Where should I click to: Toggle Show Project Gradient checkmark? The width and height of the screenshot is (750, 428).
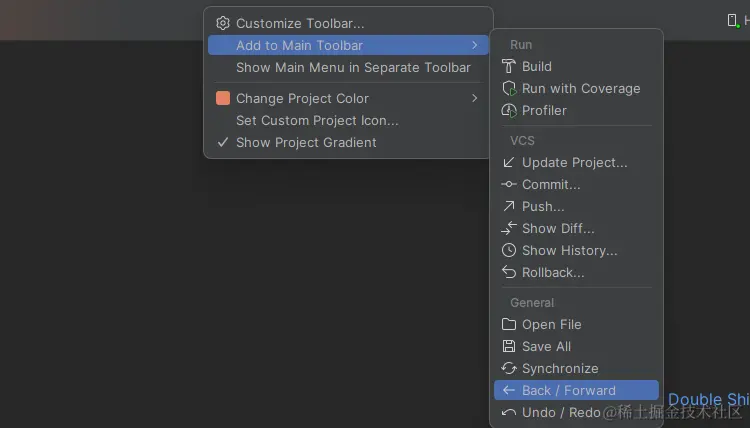tap(223, 142)
